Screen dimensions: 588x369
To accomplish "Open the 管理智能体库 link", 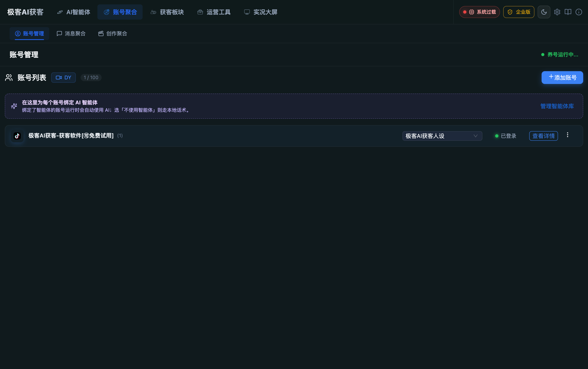I will pyautogui.click(x=557, y=106).
